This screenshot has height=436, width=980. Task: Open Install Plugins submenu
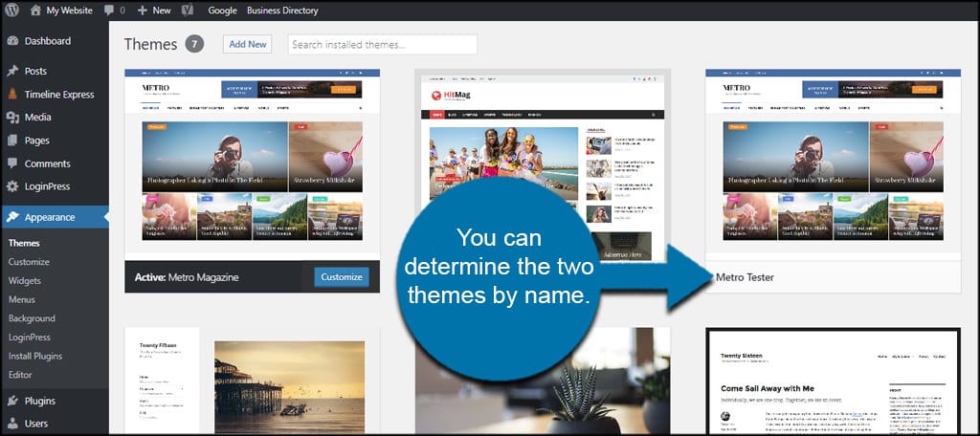click(x=35, y=356)
